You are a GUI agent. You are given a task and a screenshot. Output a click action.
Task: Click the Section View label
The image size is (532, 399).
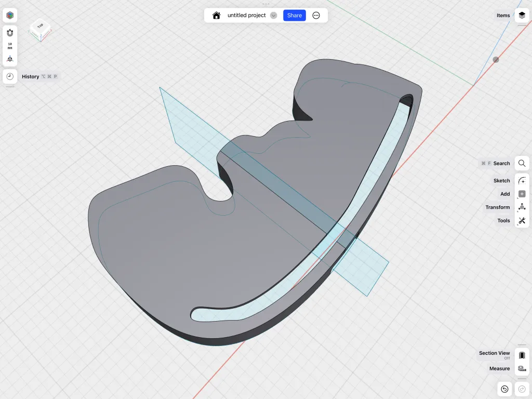point(495,353)
